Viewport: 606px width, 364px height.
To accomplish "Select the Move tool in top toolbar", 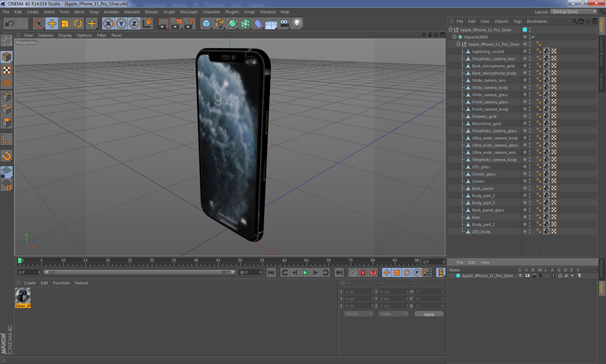I will 52,24.
